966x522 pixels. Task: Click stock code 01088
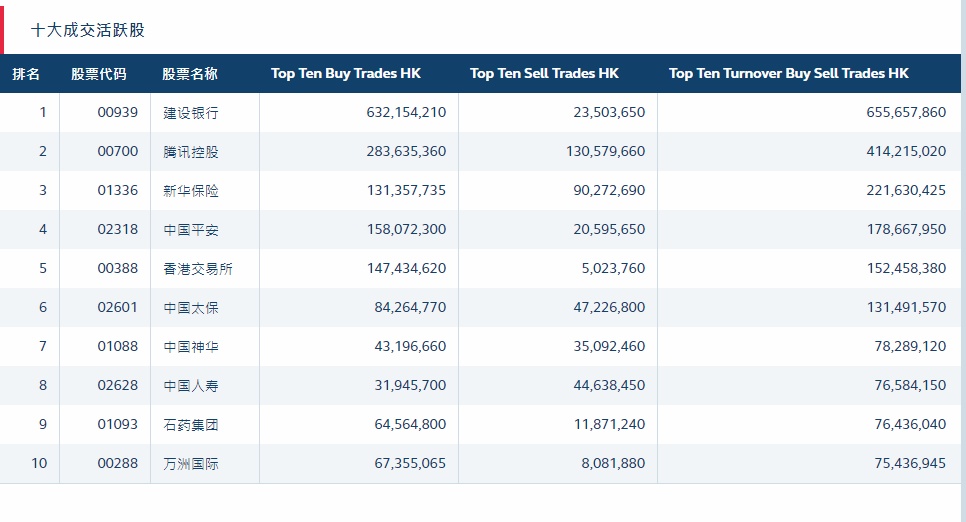118,347
